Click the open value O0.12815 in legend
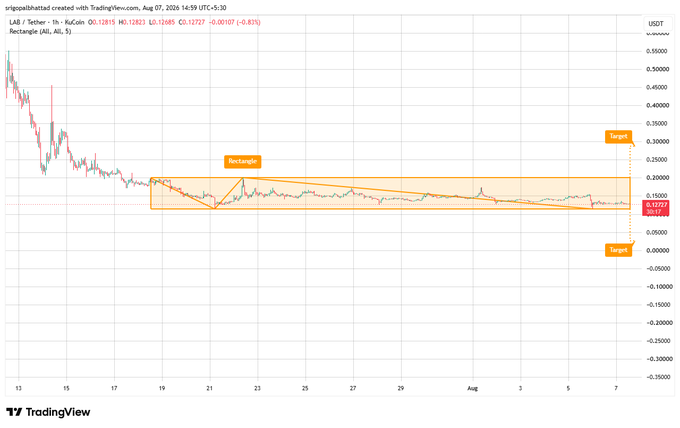The width and height of the screenshot is (680, 428). coord(101,22)
